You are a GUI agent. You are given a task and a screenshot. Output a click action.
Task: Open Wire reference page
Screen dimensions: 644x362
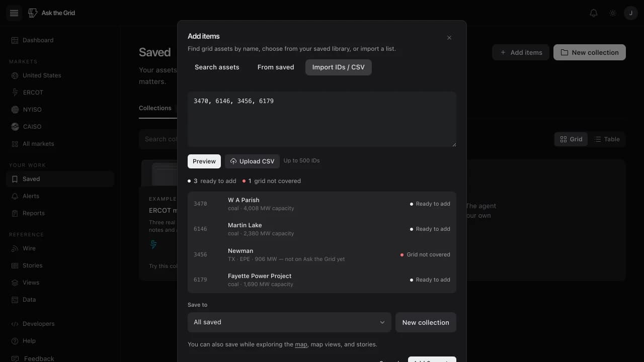[60, 248]
